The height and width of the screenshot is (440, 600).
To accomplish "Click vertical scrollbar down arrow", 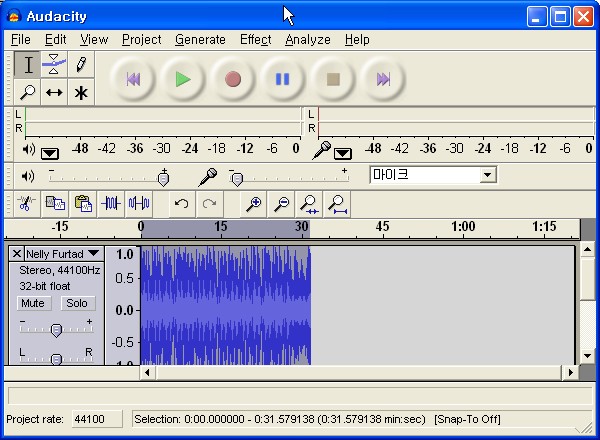I will [x=587, y=356].
